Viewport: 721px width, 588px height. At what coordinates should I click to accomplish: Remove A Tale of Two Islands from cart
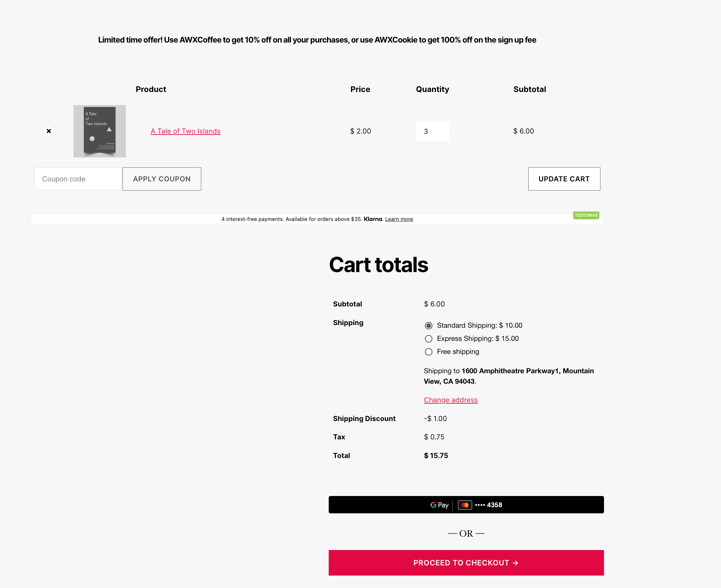[x=49, y=131]
